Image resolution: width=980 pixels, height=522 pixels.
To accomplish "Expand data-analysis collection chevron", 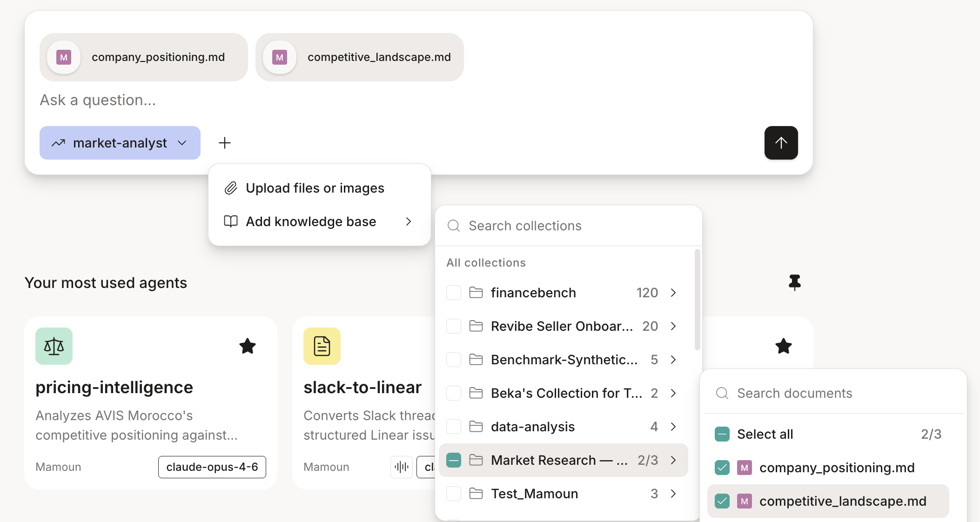I will (673, 427).
